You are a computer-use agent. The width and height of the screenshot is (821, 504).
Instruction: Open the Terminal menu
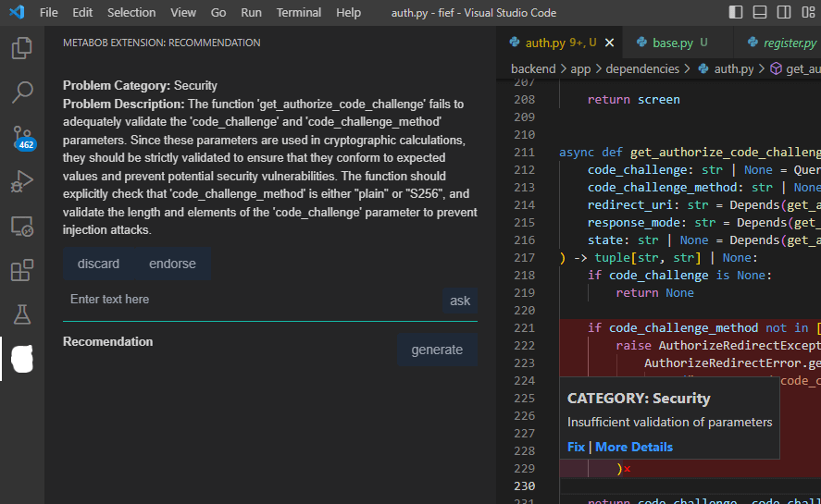pos(299,12)
